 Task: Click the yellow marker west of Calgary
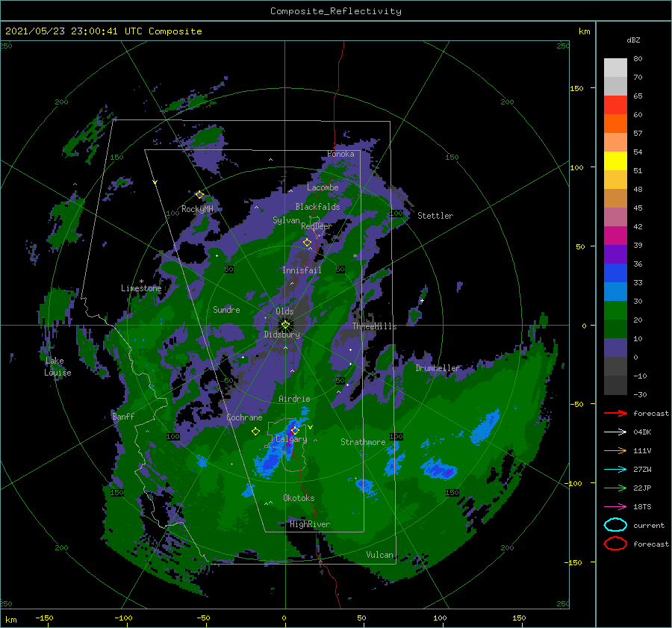click(255, 432)
